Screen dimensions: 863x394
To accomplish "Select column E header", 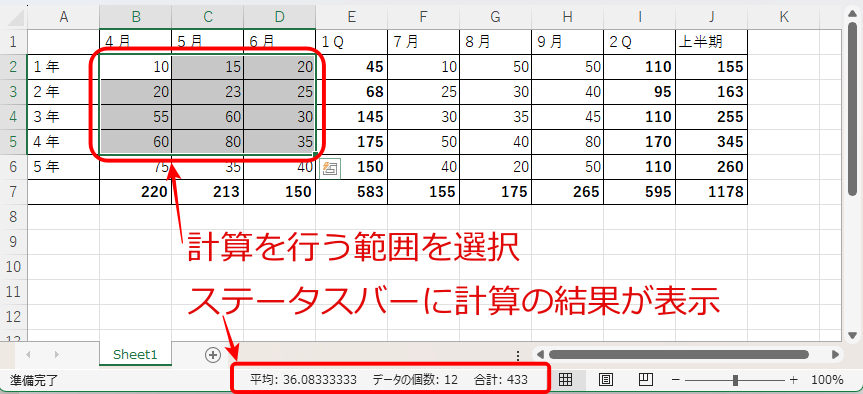I will [352, 17].
